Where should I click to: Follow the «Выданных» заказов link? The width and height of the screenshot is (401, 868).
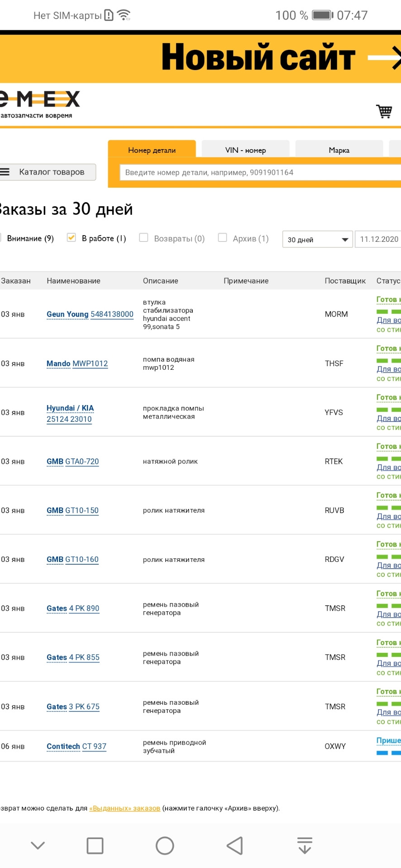click(124, 808)
